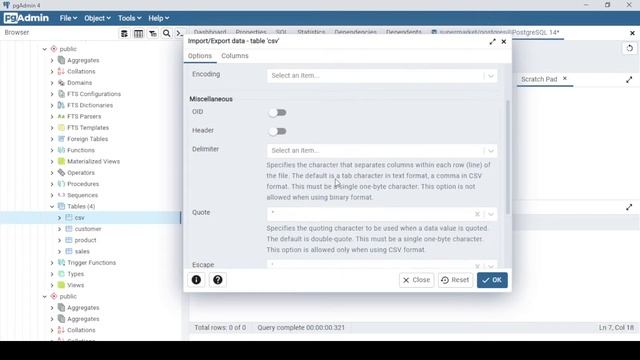
Task: Open the Object menu
Action: point(97,18)
